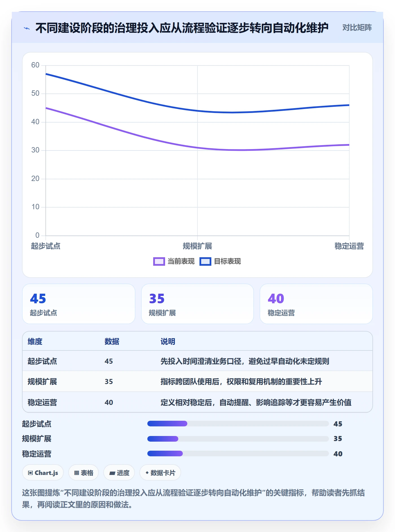Toggle the 当前表现 legend swatch
Screen dimensions: 395x532
159,261
